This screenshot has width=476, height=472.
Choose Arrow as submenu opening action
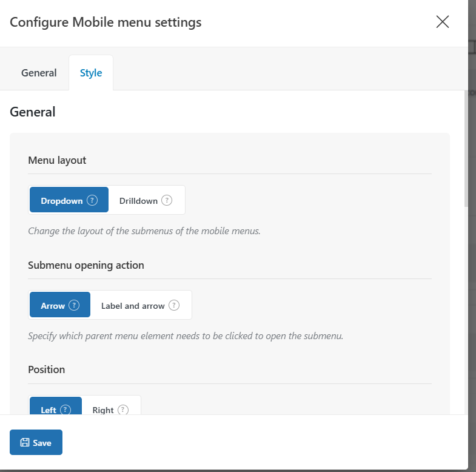click(x=60, y=305)
